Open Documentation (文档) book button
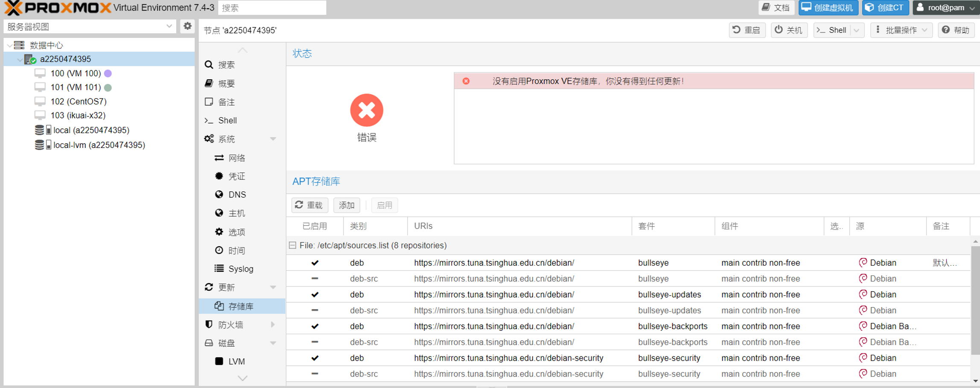This screenshot has height=388, width=980. click(776, 8)
